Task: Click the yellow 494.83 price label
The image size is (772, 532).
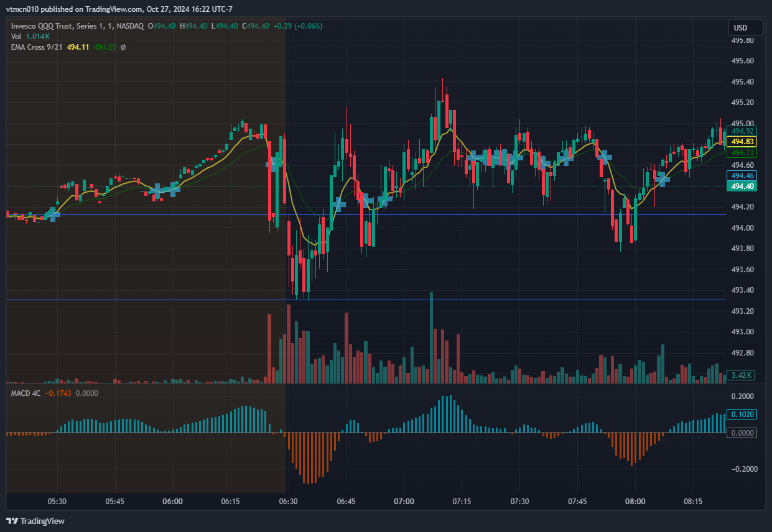Action: [x=743, y=142]
